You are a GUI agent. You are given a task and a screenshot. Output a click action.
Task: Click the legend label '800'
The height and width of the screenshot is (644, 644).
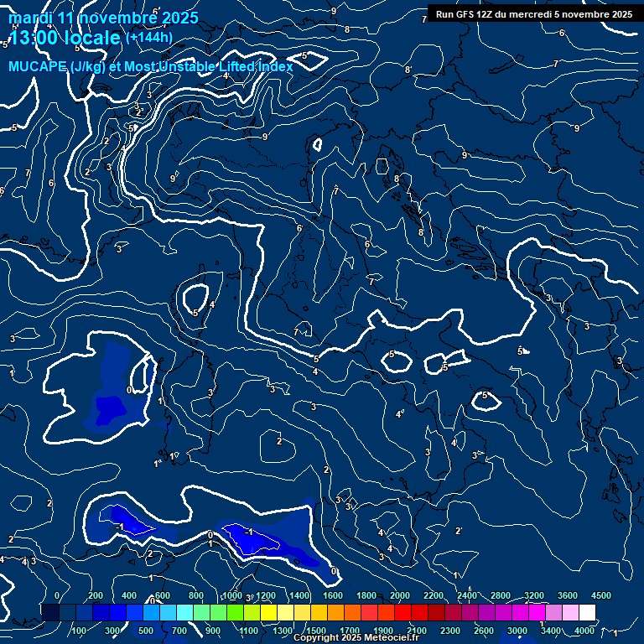[196, 595]
